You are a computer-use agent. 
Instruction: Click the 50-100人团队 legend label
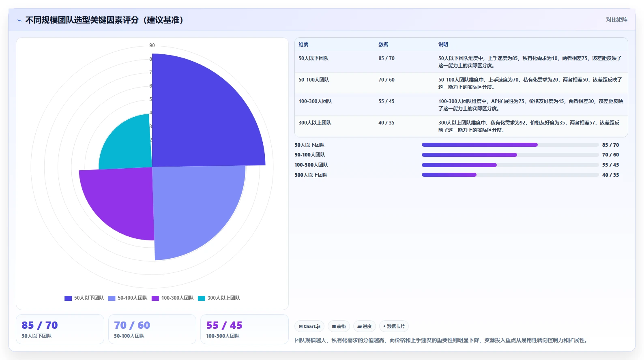pos(133,298)
